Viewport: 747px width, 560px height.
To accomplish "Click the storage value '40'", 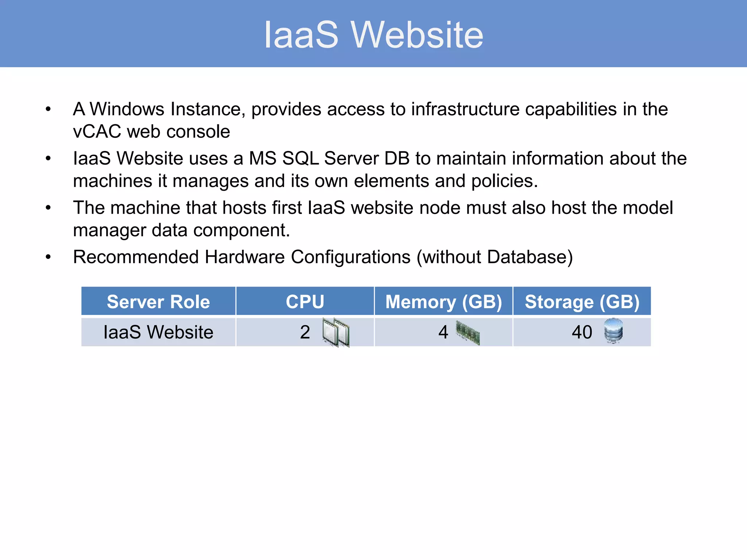I will (x=582, y=332).
